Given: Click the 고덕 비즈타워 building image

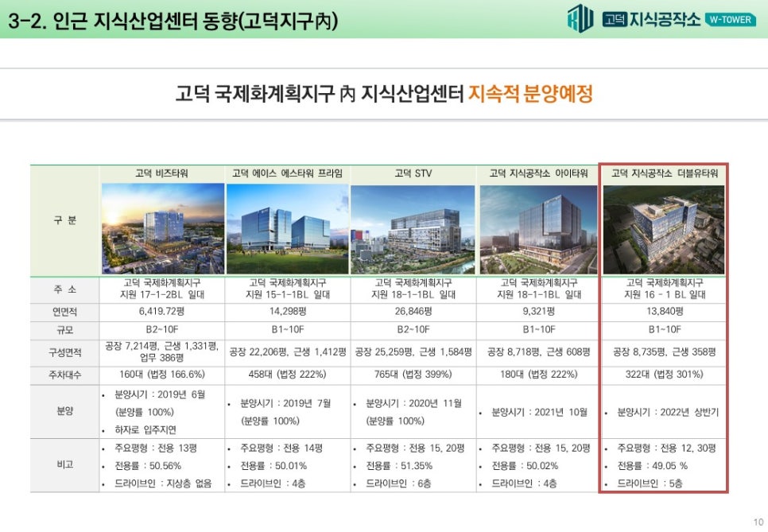Looking at the screenshot, I should coord(163,229).
